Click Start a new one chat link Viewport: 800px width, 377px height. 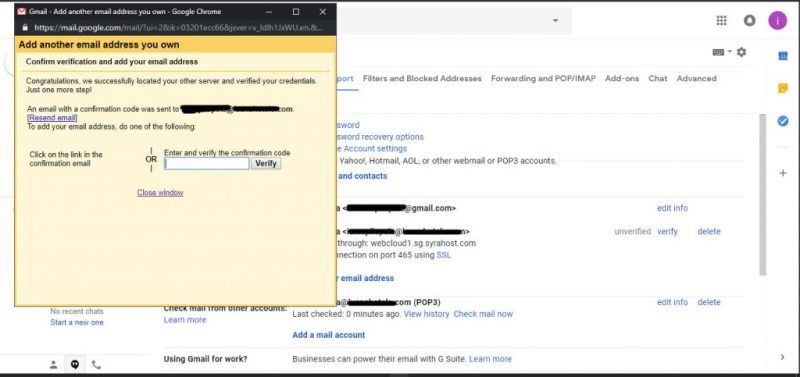(77, 322)
